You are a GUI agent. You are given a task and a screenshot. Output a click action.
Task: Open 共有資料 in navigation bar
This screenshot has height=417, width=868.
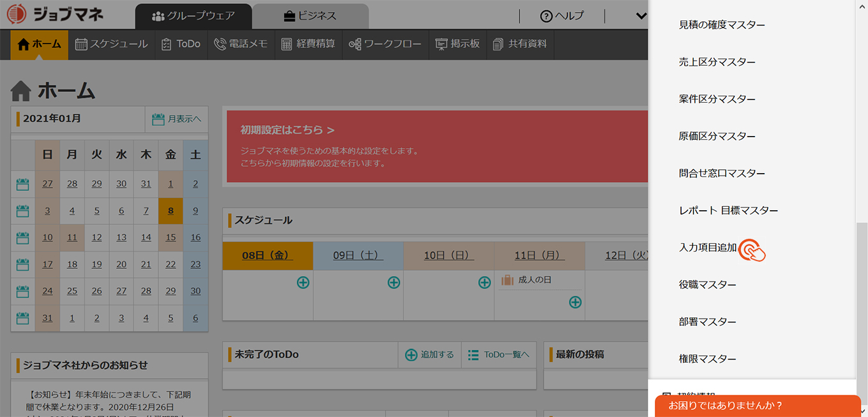pos(520,44)
